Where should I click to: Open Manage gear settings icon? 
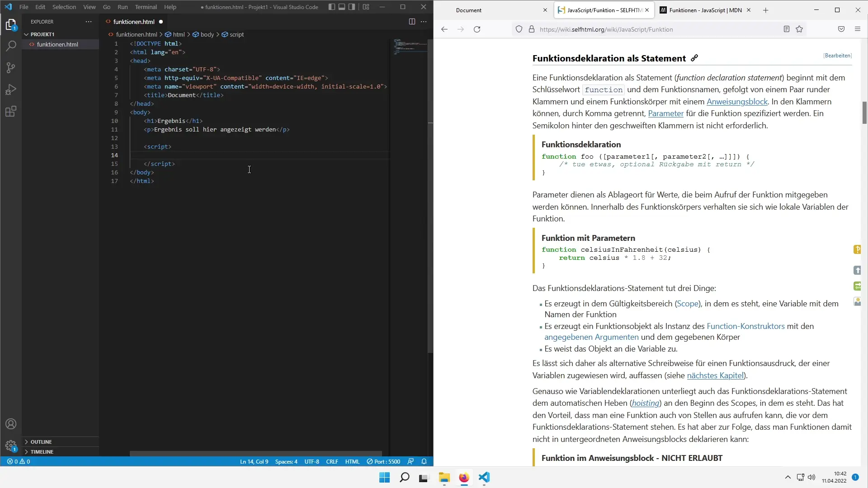pyautogui.click(x=11, y=446)
